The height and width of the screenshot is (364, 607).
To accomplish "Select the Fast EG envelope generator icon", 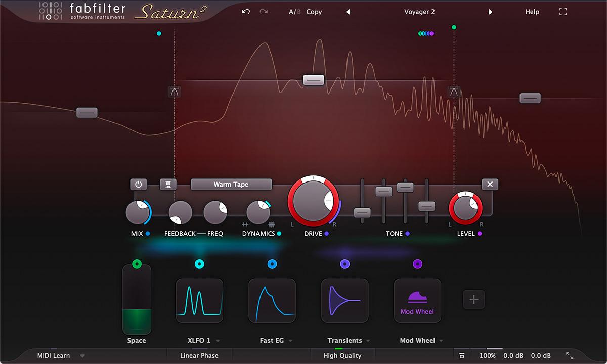I will (x=272, y=300).
